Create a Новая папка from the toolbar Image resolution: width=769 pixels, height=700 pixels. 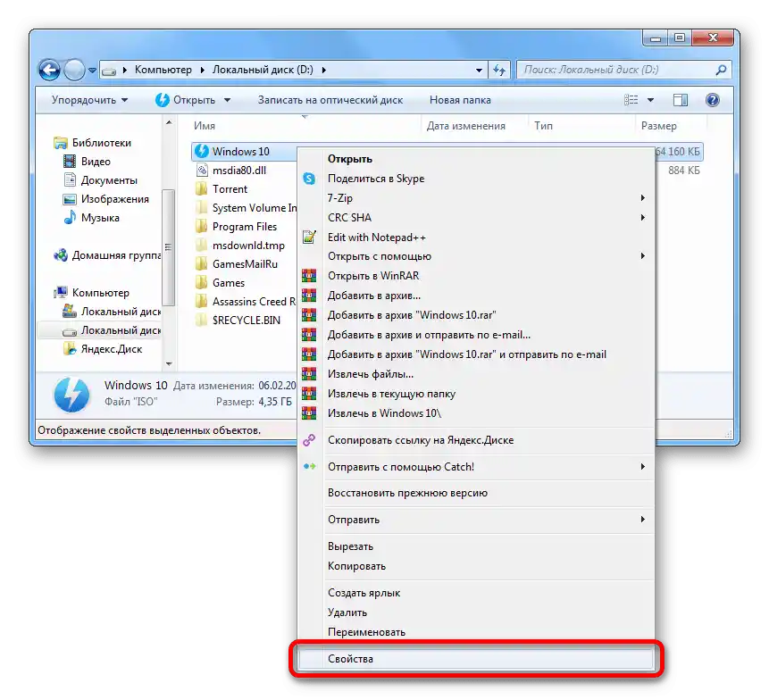pos(460,100)
